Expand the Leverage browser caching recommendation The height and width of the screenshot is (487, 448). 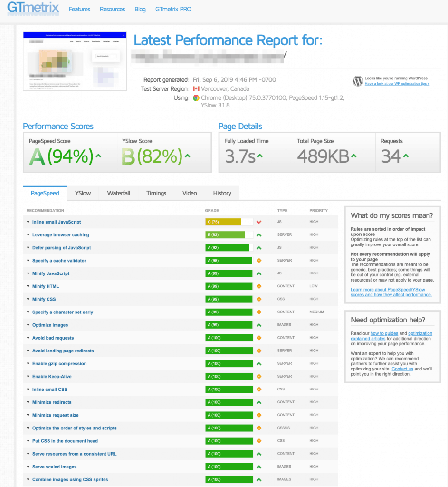[28, 235]
